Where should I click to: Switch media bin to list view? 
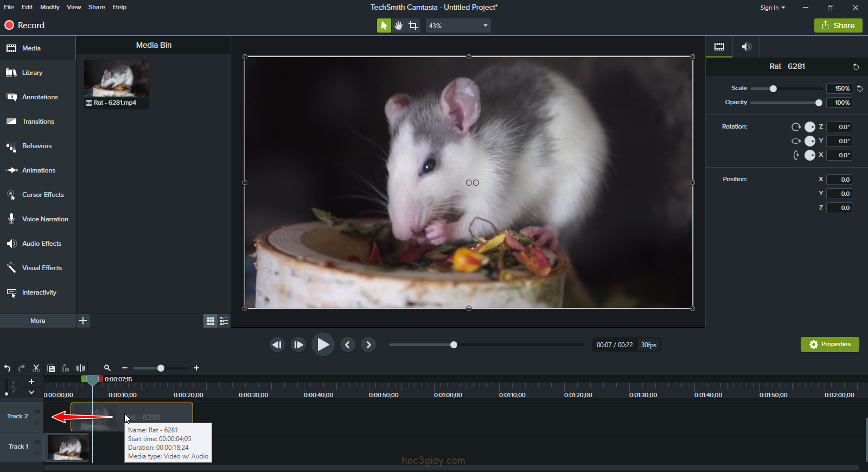point(224,321)
